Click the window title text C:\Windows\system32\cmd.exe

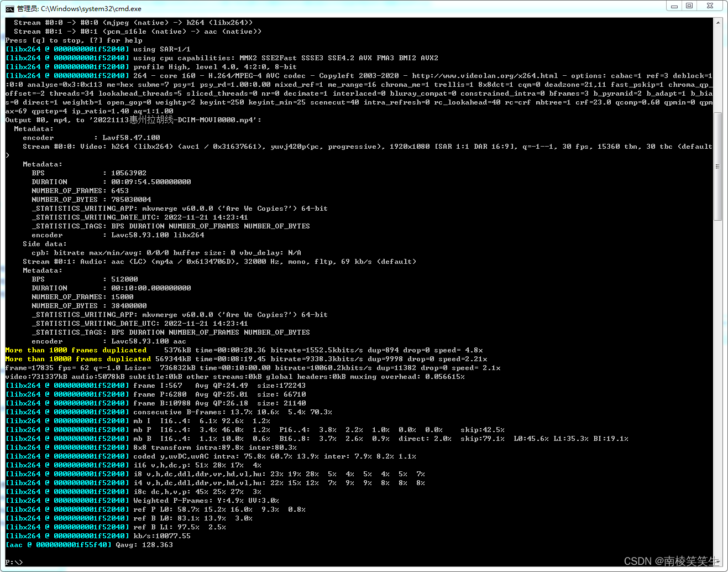coord(91,9)
